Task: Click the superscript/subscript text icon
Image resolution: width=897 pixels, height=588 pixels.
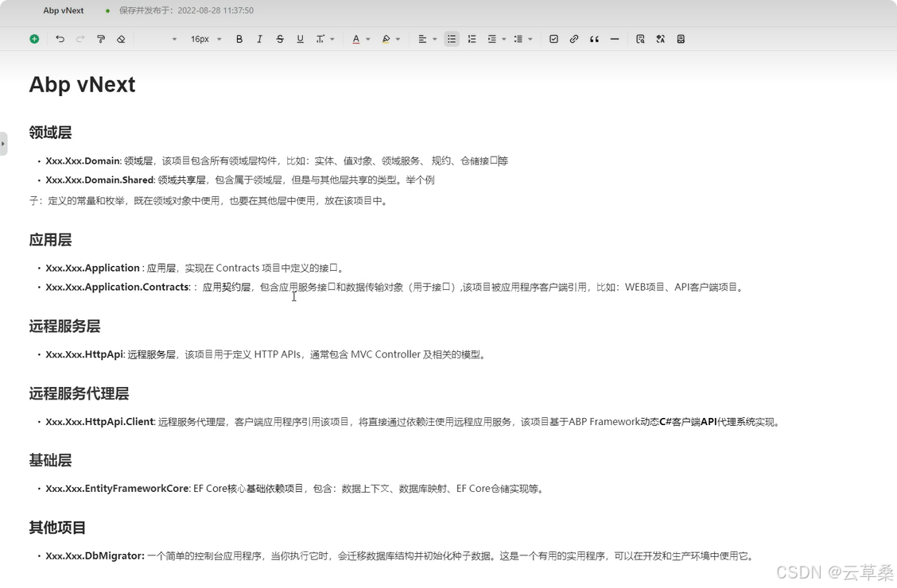Action: pyautogui.click(x=320, y=39)
